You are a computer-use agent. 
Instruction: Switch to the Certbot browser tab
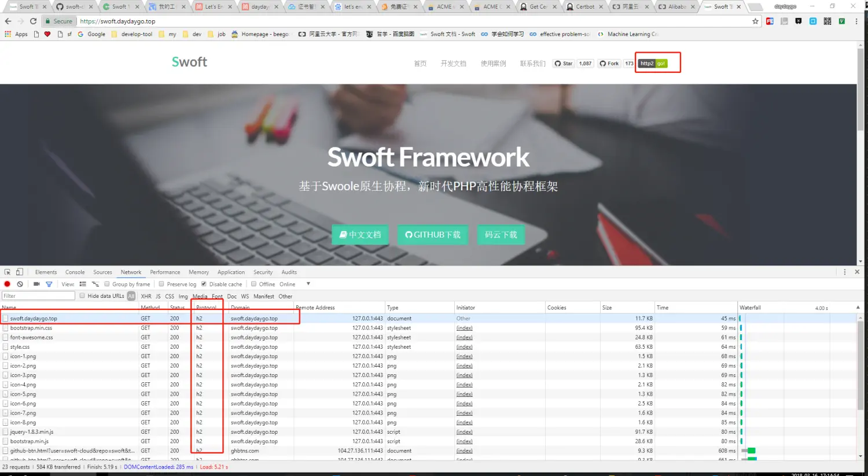click(584, 7)
